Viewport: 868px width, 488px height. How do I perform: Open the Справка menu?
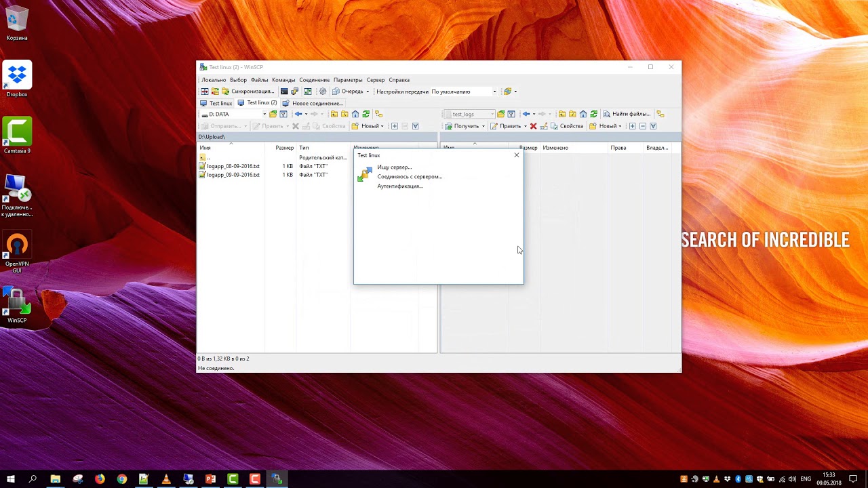[399, 80]
